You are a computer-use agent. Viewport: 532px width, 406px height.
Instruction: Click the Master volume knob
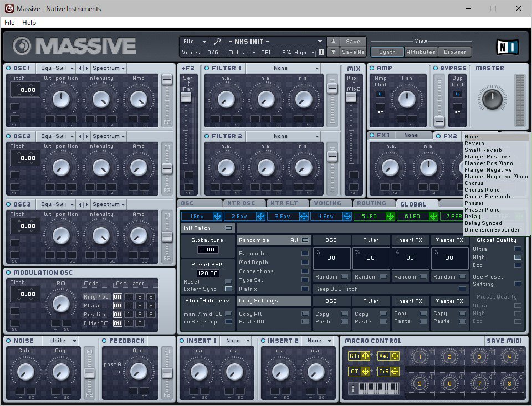coord(492,99)
